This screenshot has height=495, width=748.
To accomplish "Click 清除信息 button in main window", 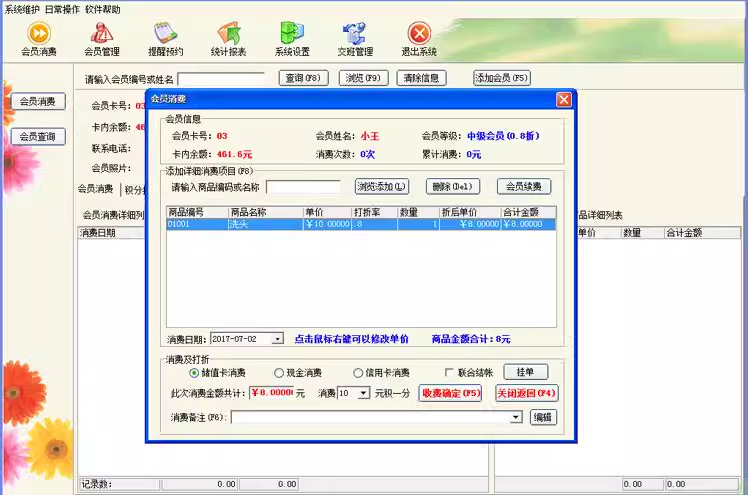I will 422,78.
